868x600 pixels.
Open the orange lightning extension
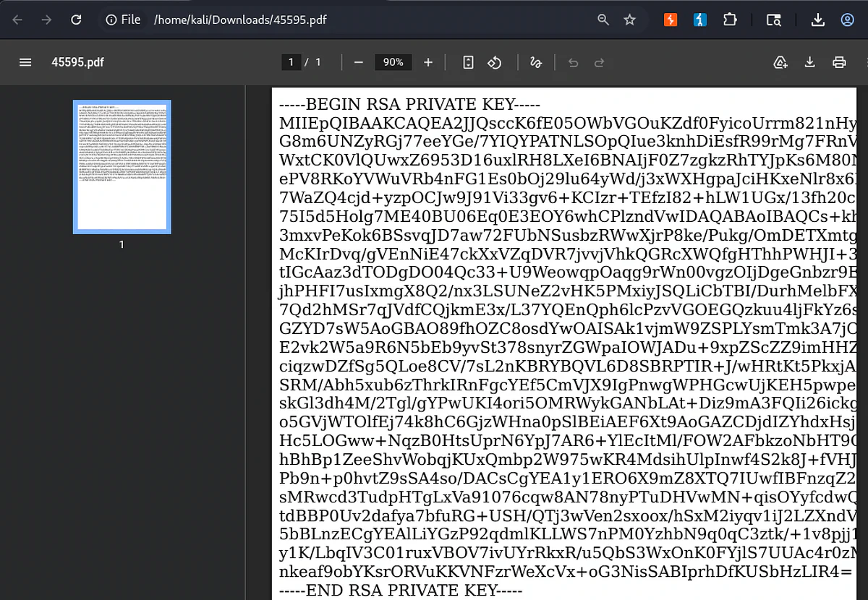pyautogui.click(x=671, y=20)
